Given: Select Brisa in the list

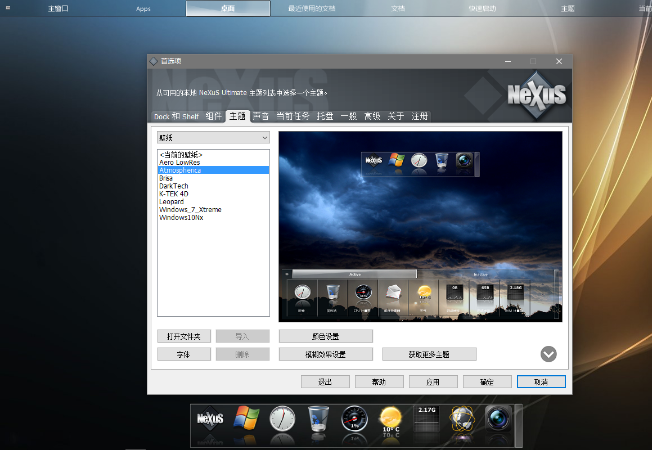Looking at the screenshot, I should pos(213,178).
